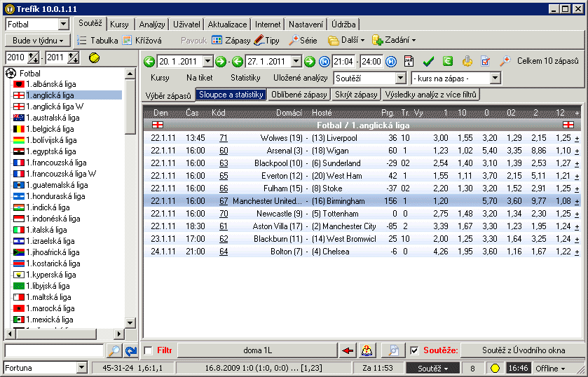Open Výsledky analýz z více filtrů tab
Viewport: 588px width, 377px height.
coord(431,95)
